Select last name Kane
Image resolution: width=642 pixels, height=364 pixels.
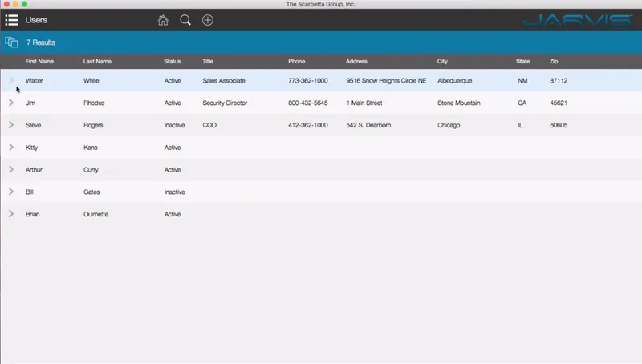coord(91,148)
